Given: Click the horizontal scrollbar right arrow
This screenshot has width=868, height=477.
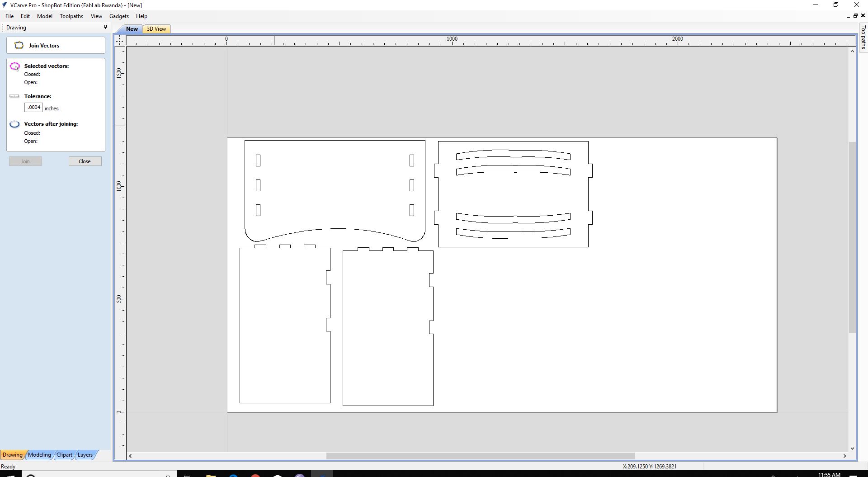Looking at the screenshot, I should [844, 456].
